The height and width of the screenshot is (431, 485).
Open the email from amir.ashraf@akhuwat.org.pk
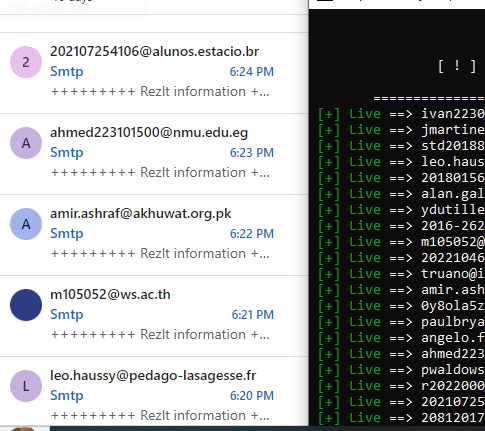click(x=154, y=235)
